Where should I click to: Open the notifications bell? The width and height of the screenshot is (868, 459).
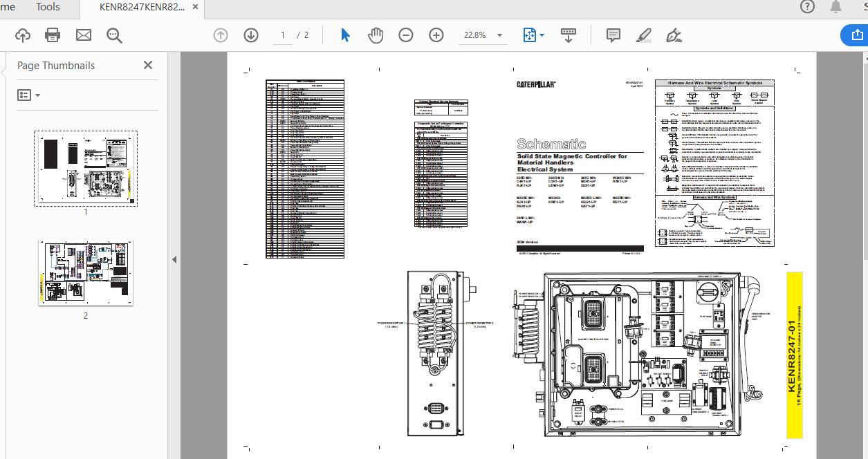coord(835,7)
